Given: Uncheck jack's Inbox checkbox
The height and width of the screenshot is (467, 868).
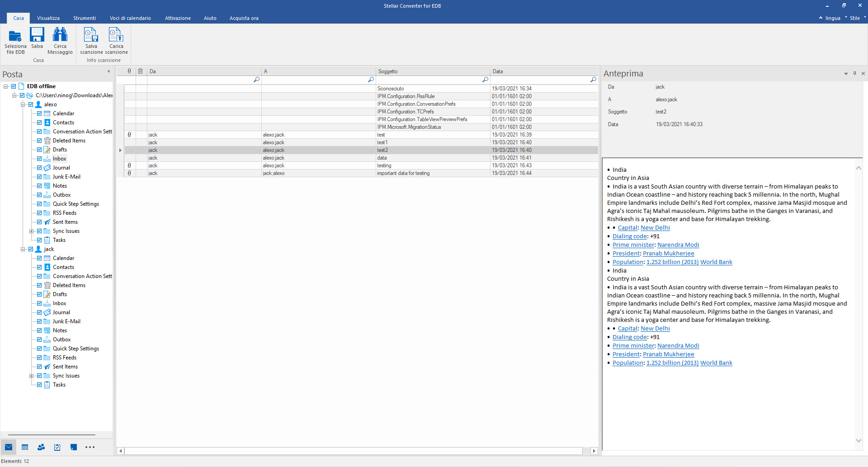Looking at the screenshot, I should [x=39, y=303].
